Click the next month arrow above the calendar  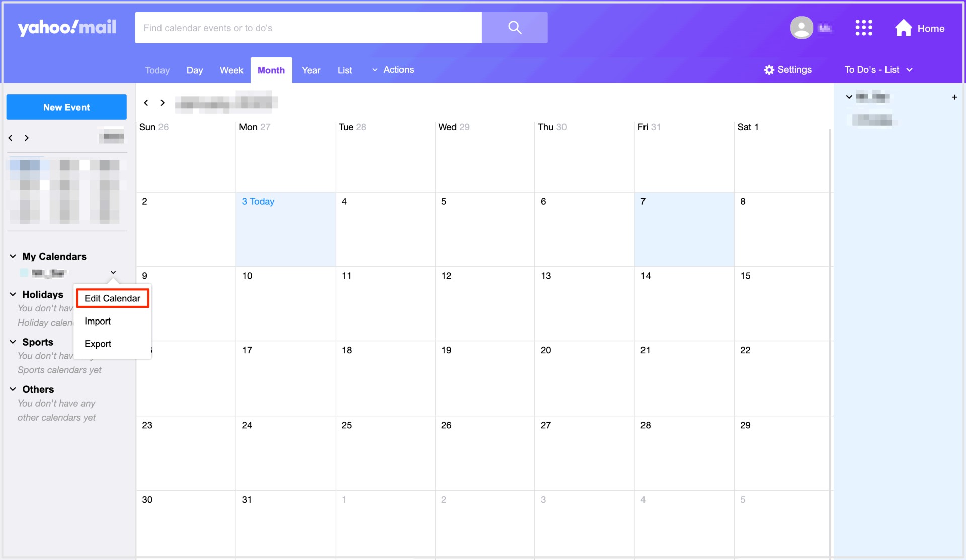[162, 102]
